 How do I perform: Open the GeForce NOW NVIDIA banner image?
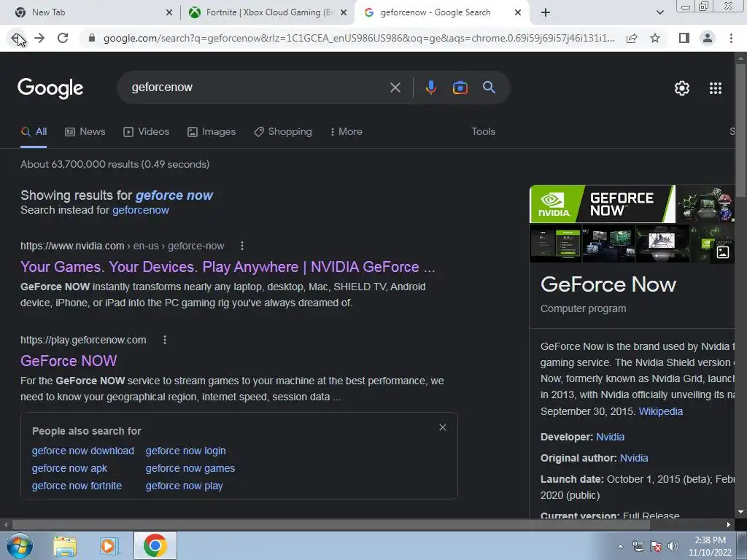pyautogui.click(x=602, y=204)
